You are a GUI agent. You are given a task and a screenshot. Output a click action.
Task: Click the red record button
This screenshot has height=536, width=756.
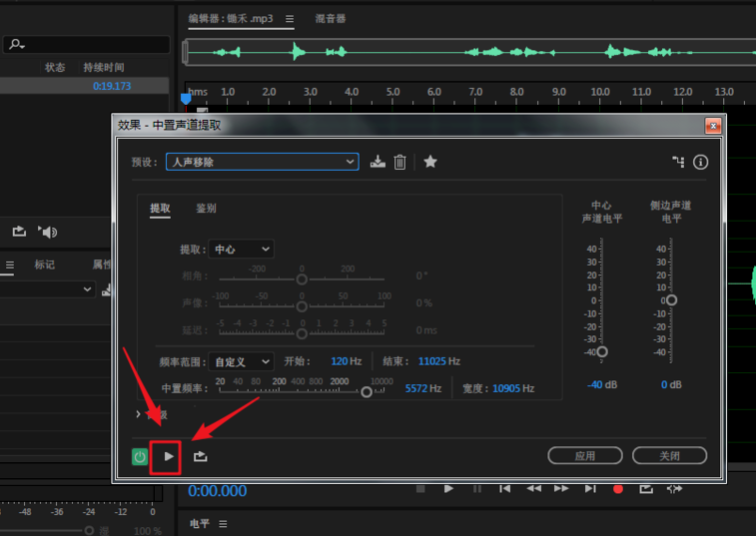click(618, 489)
